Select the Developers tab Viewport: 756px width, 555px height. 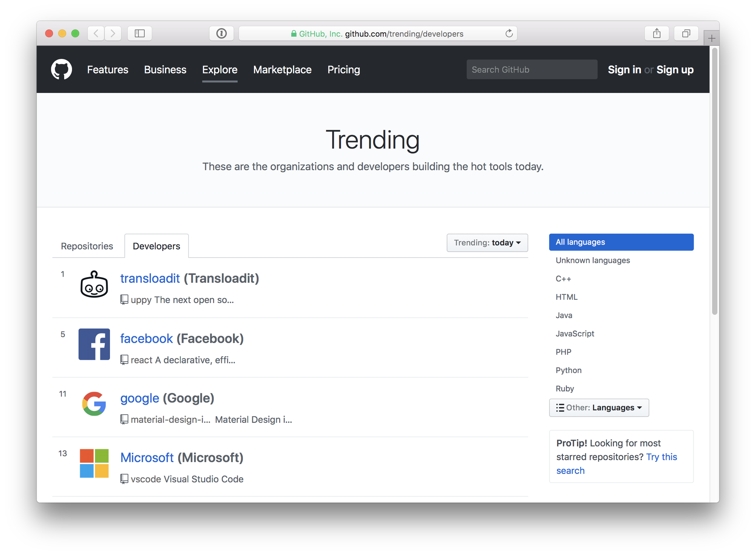click(156, 246)
